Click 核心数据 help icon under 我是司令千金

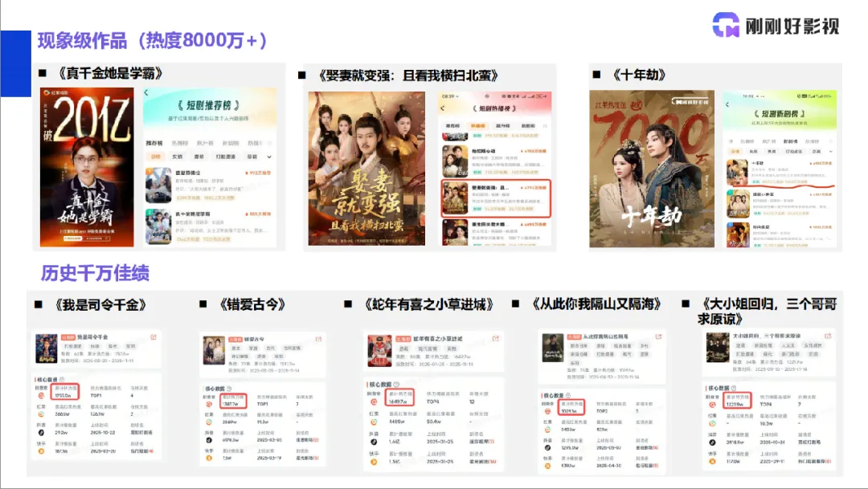(61, 380)
